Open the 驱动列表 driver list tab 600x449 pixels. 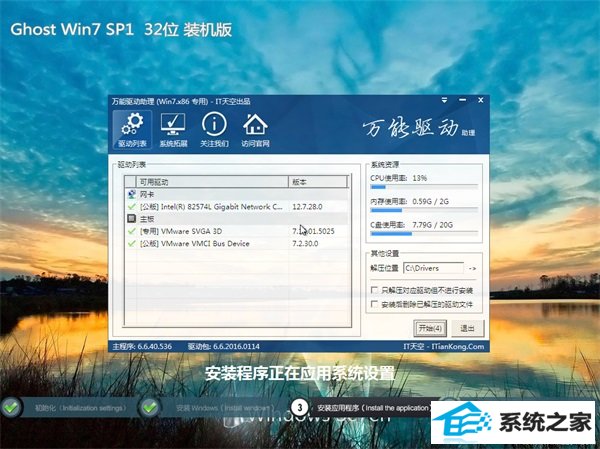point(132,130)
